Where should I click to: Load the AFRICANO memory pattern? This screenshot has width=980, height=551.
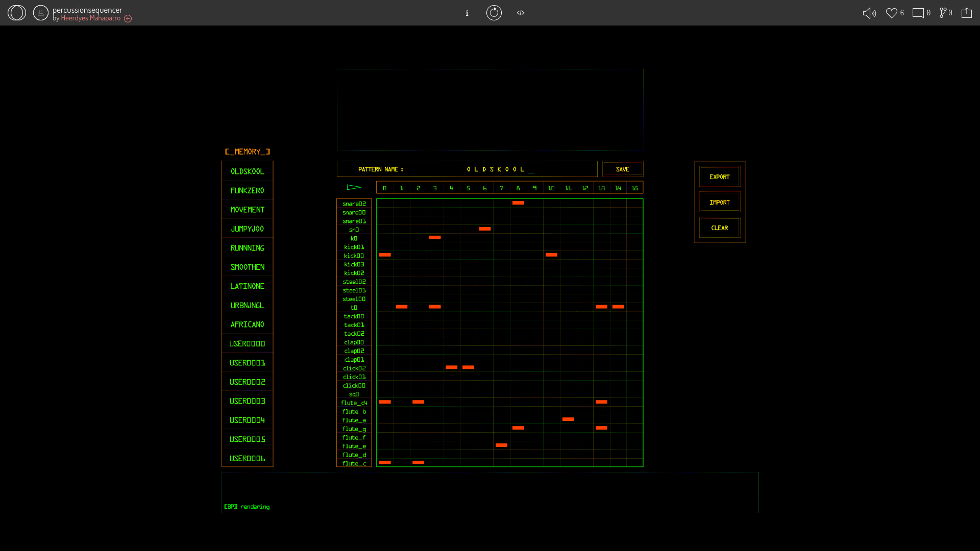[x=248, y=324]
